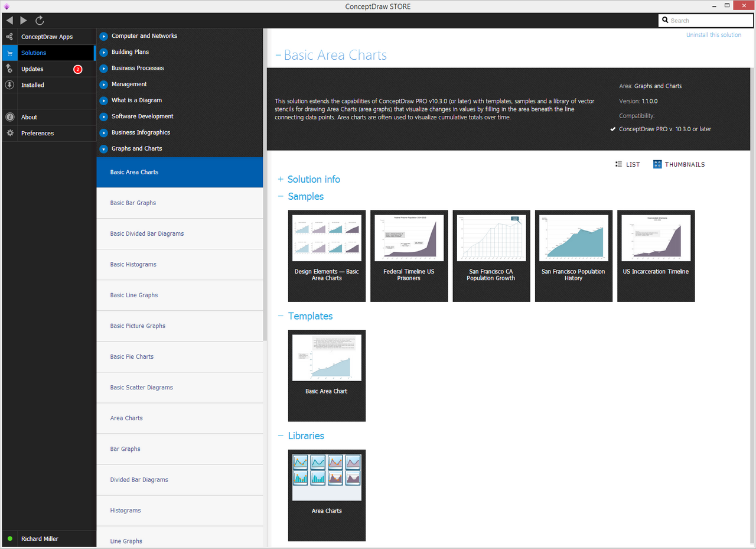Click the ConceptDraw STORE app icon in title bar
Screen dimensions: 756x549
tap(6, 7)
